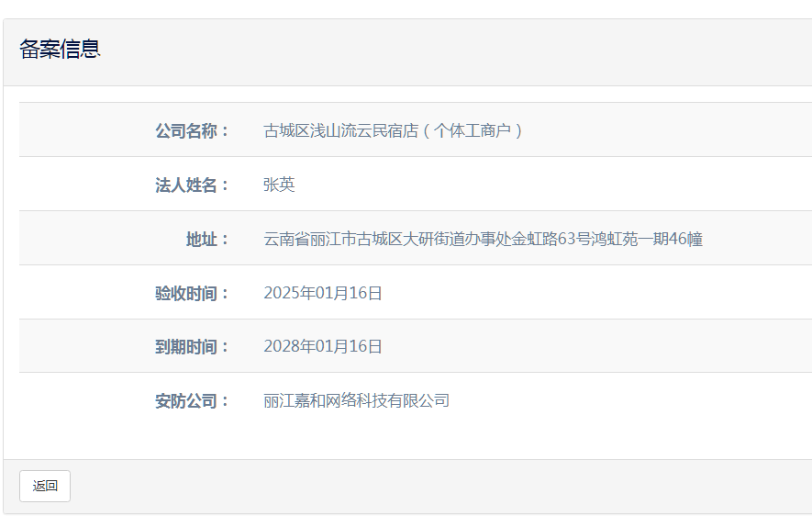Click 有限公司 in the security company name
The width and height of the screenshot is (812, 516).
tap(418, 400)
